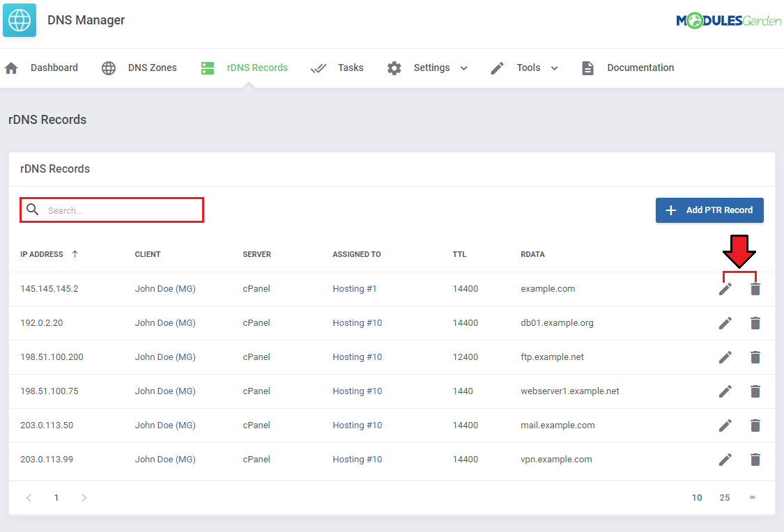Show 25 records per page
This screenshot has width=784, height=532.
coord(725,498)
